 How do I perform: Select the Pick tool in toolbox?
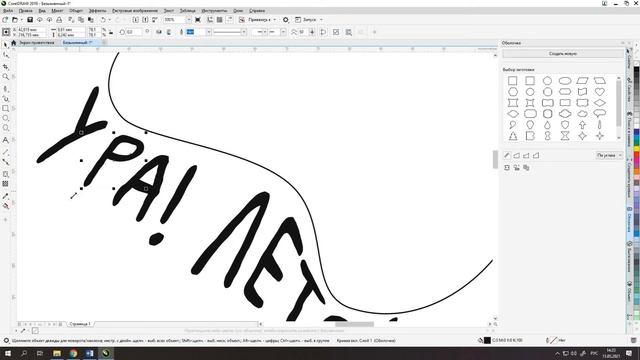coord(5,44)
